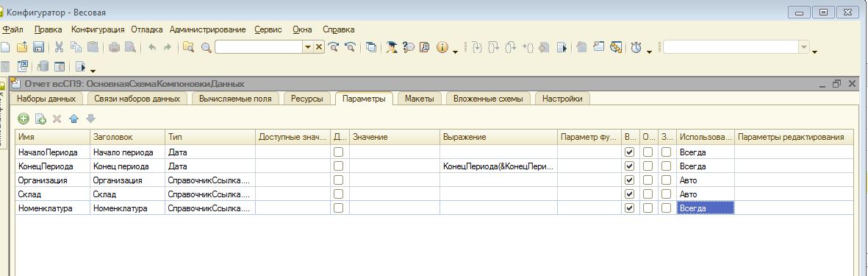Open the Конфигурация menu
The image size is (868, 276).
coord(98,29)
